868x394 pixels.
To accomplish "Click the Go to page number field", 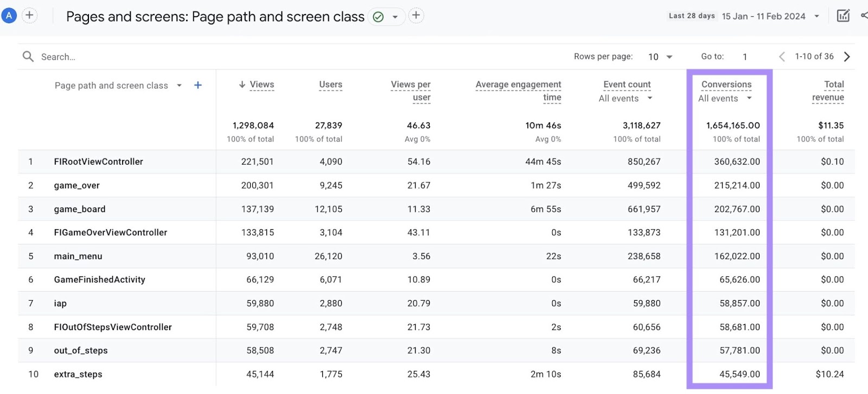I will 745,56.
